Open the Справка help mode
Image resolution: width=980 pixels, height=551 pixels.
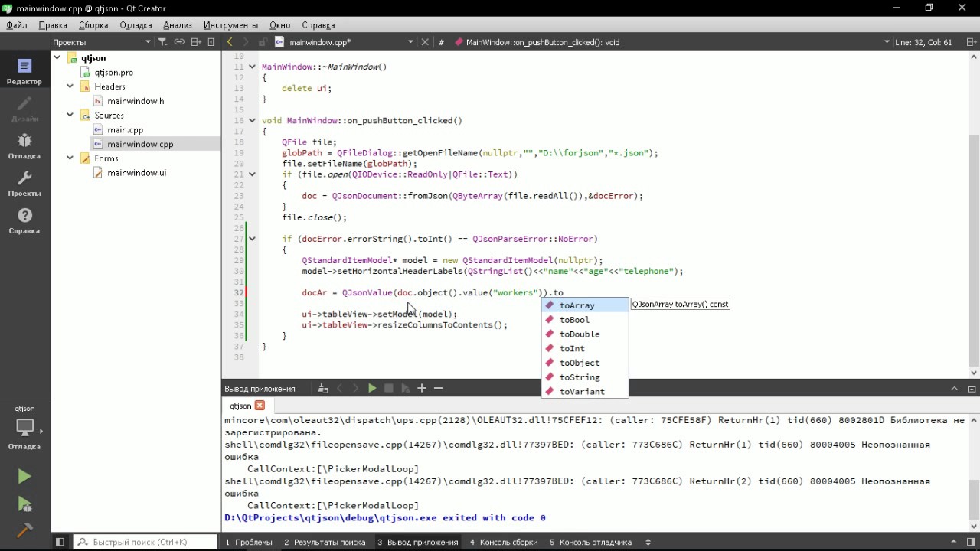24,221
